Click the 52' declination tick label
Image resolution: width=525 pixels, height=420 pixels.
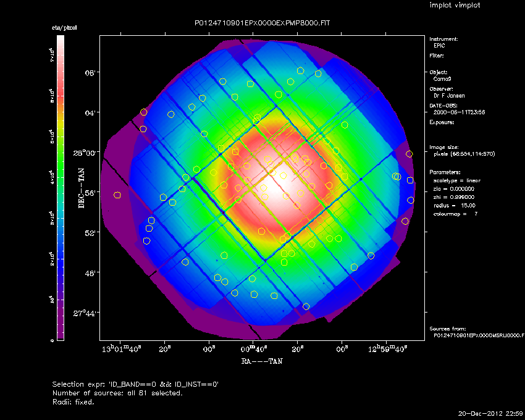pos(90,232)
